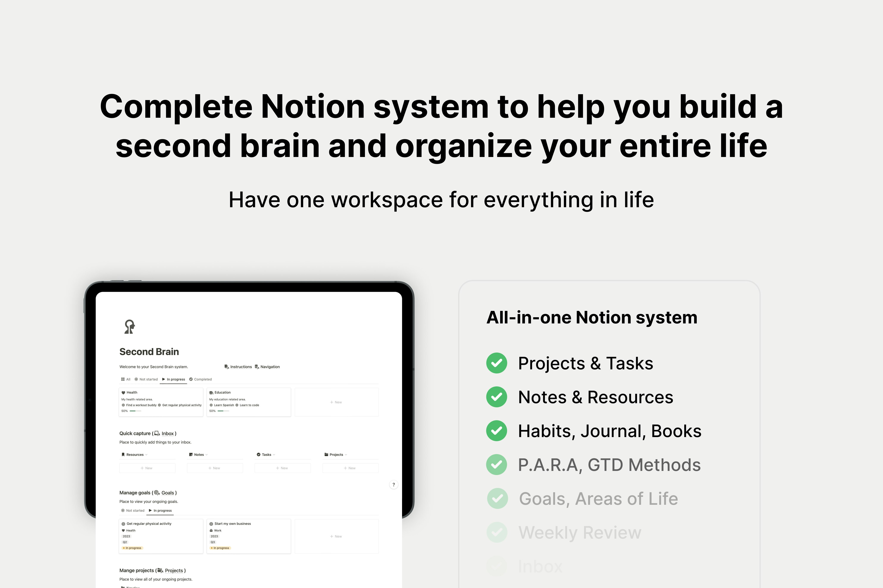The image size is (883, 588).
Task: Click the Q3 quarter tag
Action: pos(213,542)
